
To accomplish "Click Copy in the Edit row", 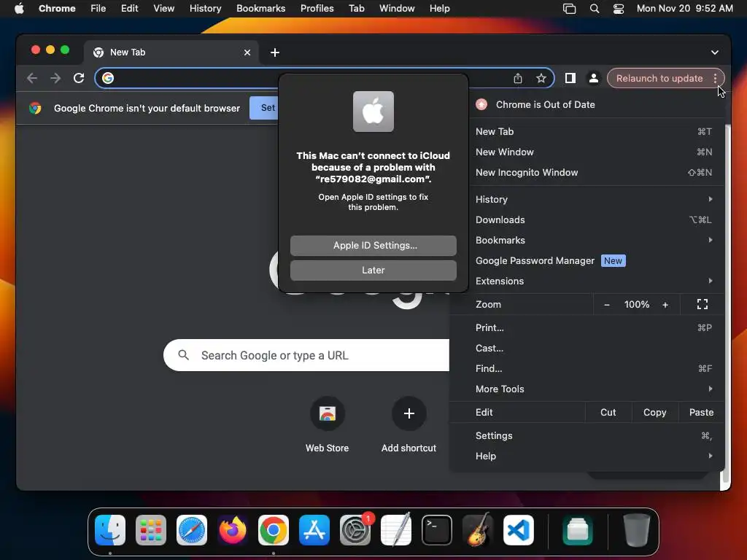I will click(x=655, y=413).
